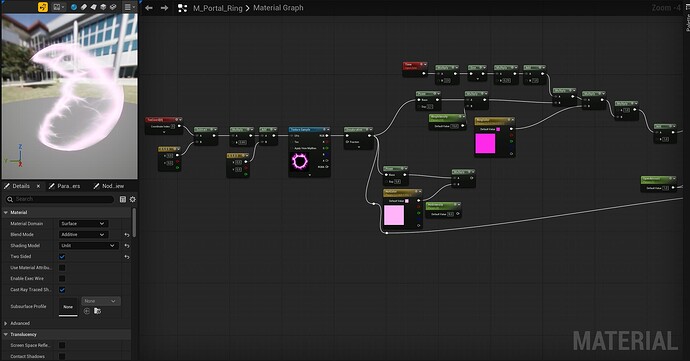This screenshot has width=690, height=361.
Task: Focus the Details search field
Action: coord(60,199)
